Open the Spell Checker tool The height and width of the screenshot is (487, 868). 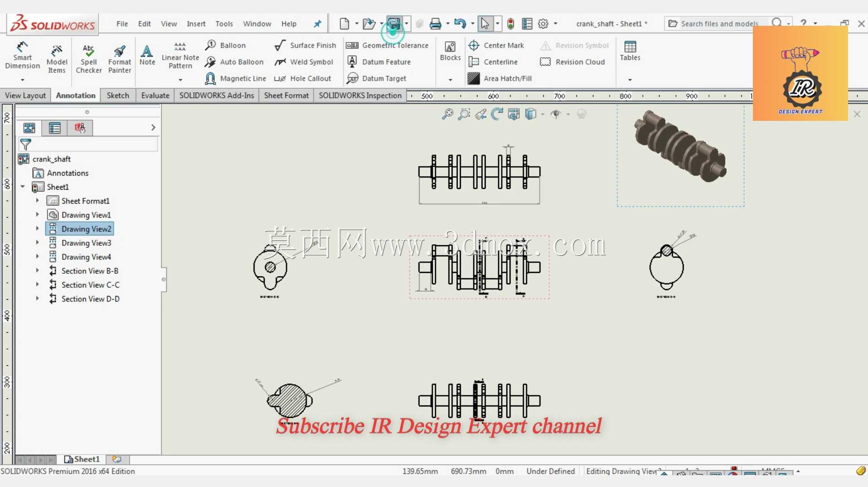89,58
